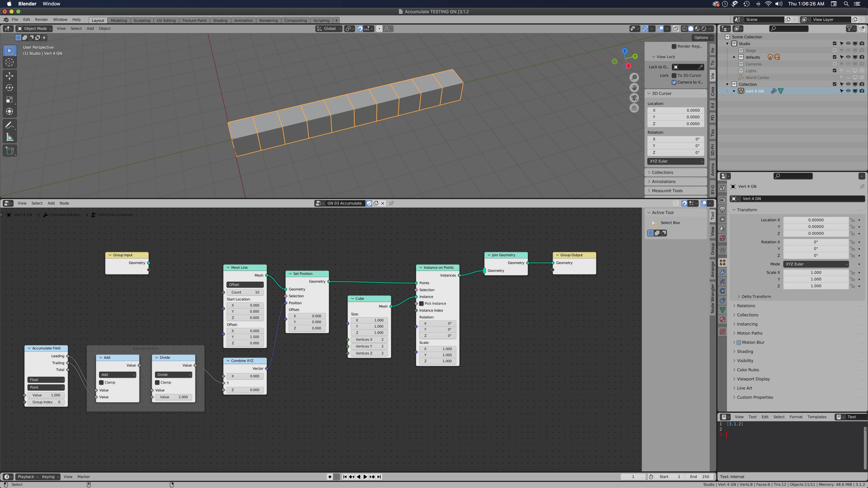Open the Templates menu in the text editor

click(x=817, y=417)
